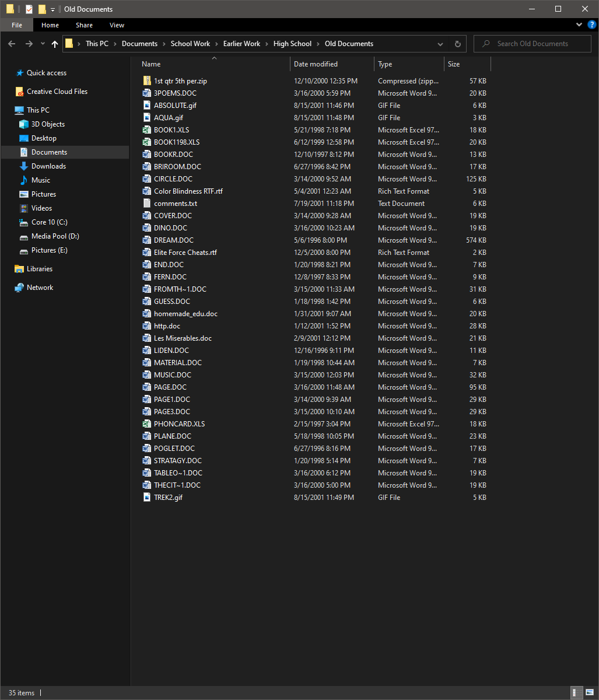599x700 pixels.
Task: Click the GIF icon of ABSOLUTE.gif
Action: [147, 106]
